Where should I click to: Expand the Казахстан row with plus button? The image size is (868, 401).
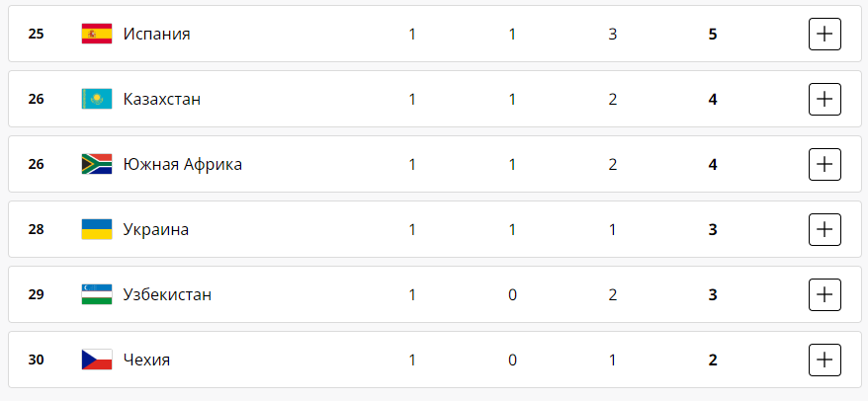[825, 100]
